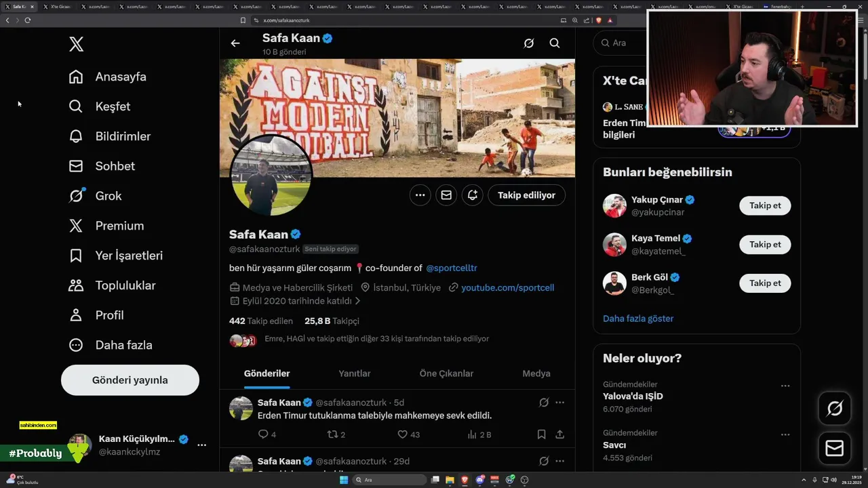Reload the page in browser

tap(27, 20)
